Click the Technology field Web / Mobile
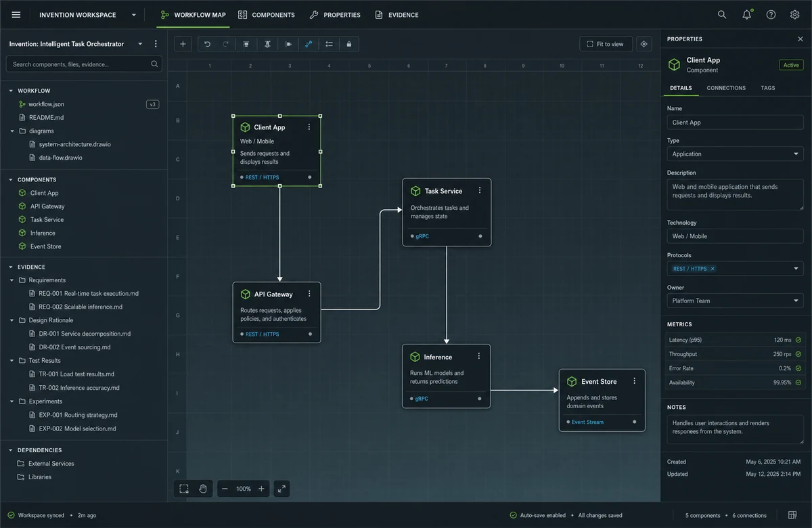Image resolution: width=812 pixels, height=528 pixels. tap(735, 236)
